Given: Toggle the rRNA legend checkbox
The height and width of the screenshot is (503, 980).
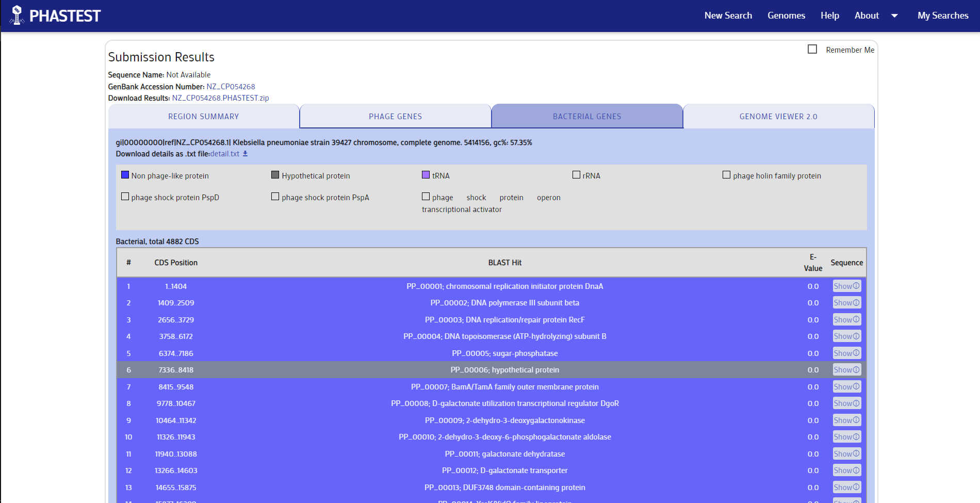Looking at the screenshot, I should coord(576,175).
